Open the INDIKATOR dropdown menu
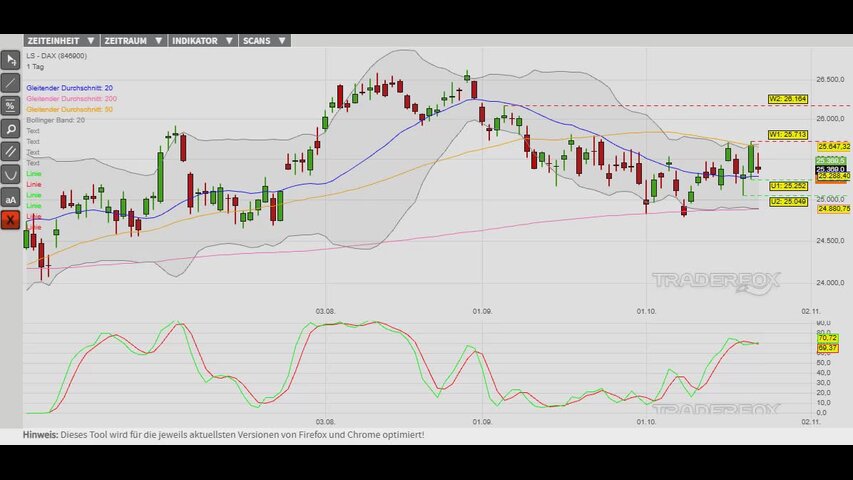Image resolution: width=853 pixels, height=480 pixels. tap(202, 41)
